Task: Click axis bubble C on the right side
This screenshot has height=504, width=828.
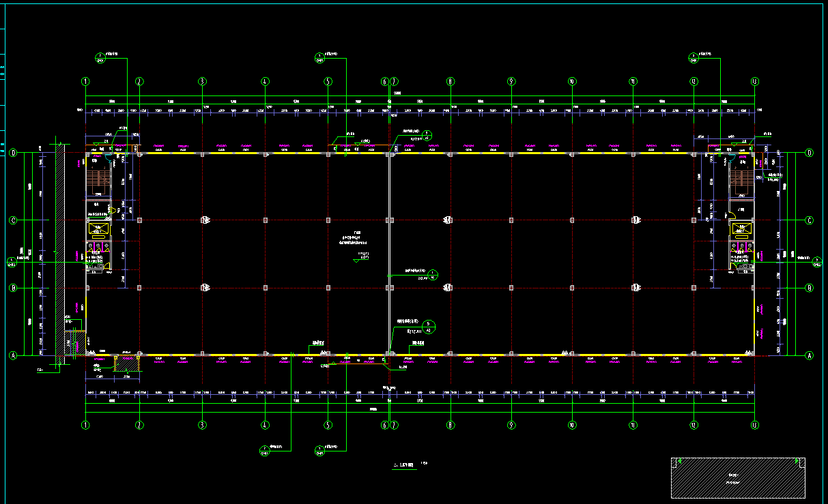Action: click(810, 220)
